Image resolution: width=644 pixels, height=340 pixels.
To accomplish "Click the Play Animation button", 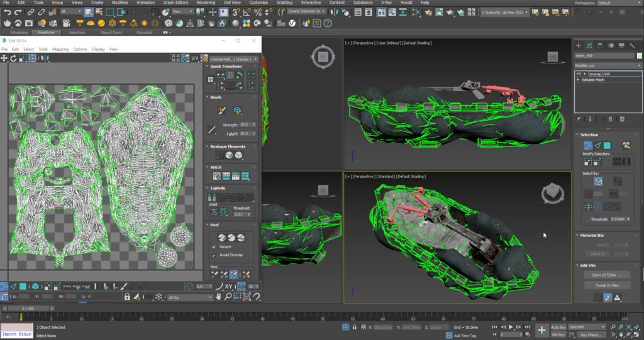I will point(511,327).
